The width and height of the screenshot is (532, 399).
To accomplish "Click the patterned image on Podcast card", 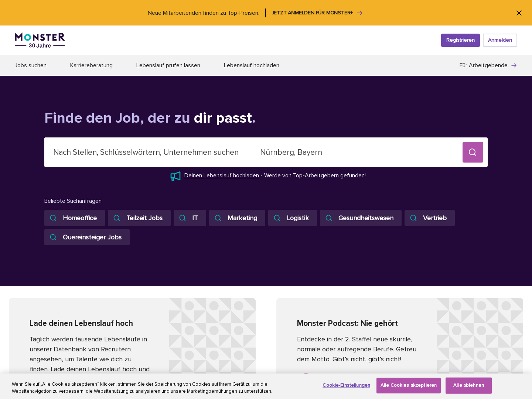I will [x=480, y=335].
